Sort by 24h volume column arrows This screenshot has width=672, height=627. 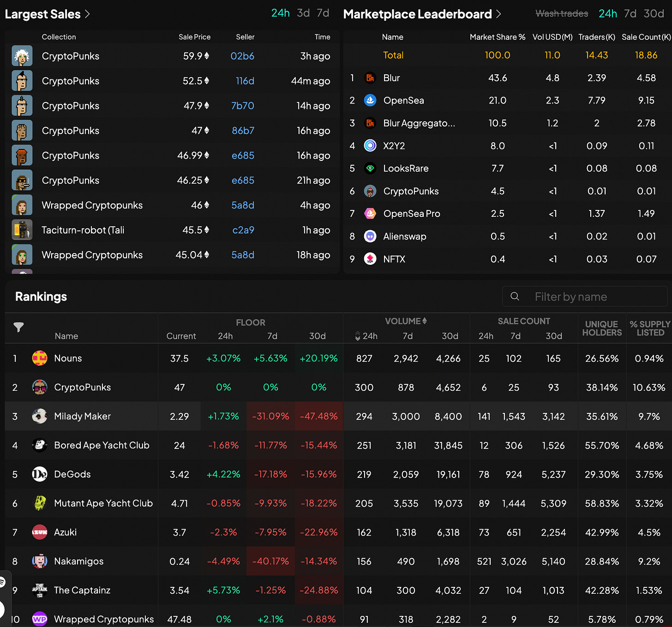[x=358, y=336]
